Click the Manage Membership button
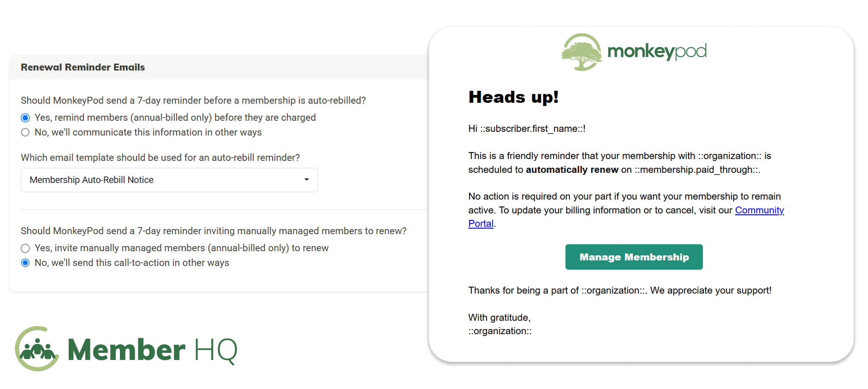This screenshot has width=868, height=389. [634, 257]
